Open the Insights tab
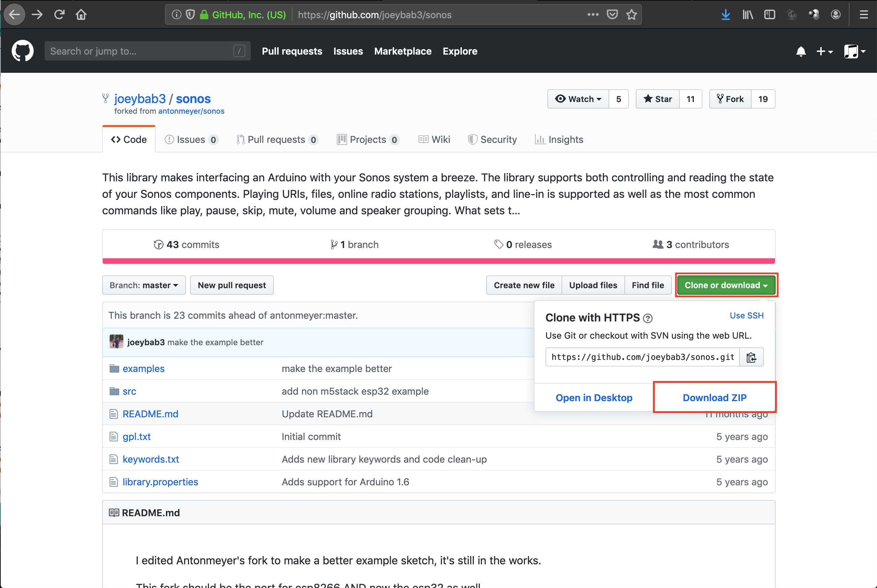 click(559, 139)
